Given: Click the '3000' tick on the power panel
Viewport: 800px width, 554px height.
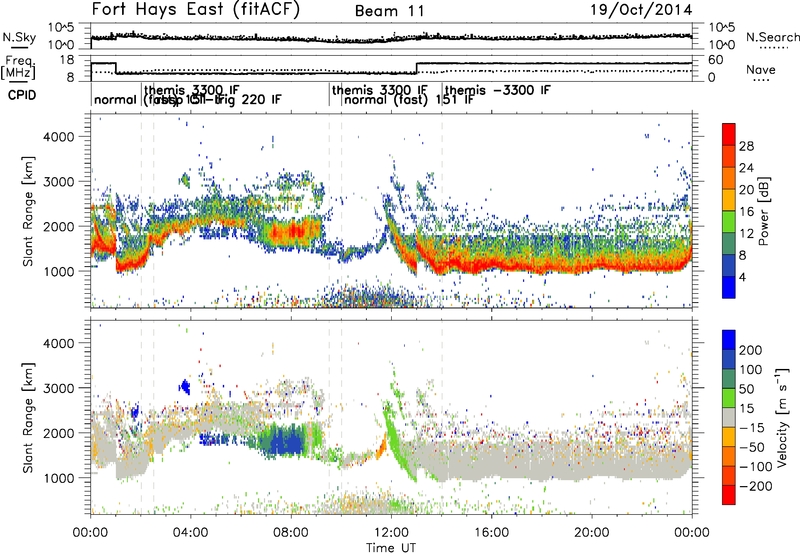Looking at the screenshot, I should click(58, 182).
